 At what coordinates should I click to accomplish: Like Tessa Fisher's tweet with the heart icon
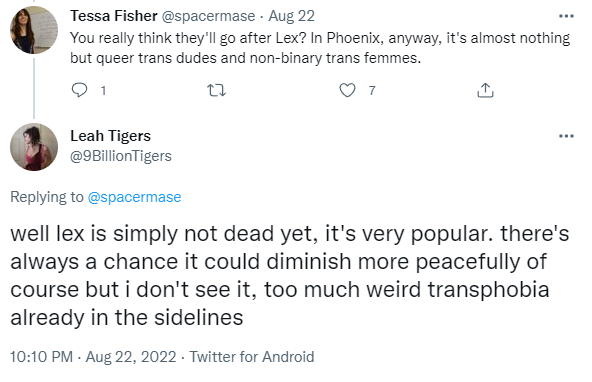[x=347, y=91]
